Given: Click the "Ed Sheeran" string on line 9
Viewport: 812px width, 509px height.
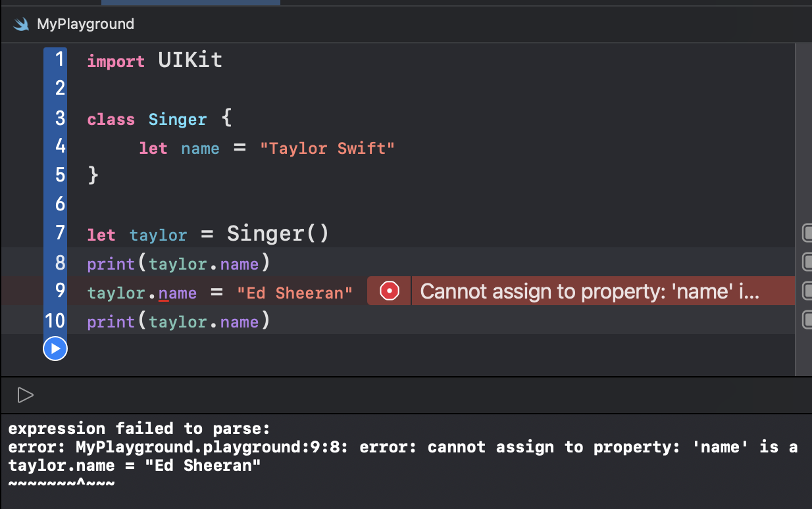Looking at the screenshot, I should coord(295,293).
